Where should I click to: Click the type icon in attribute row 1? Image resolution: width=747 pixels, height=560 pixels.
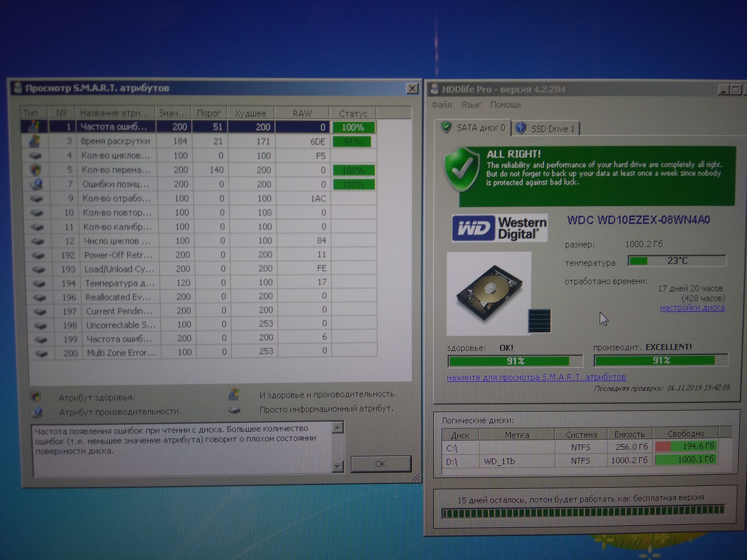(35, 127)
